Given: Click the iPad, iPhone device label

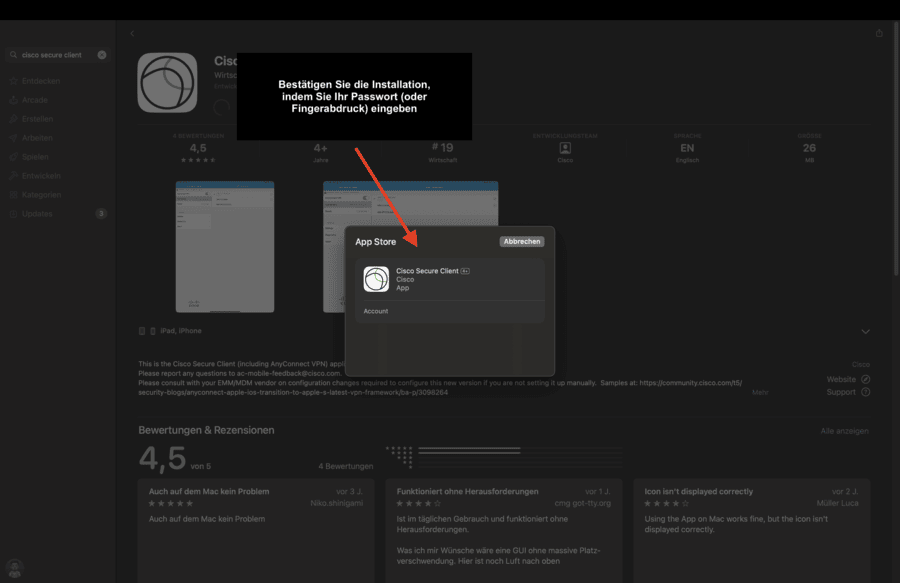Looking at the screenshot, I should [181, 331].
